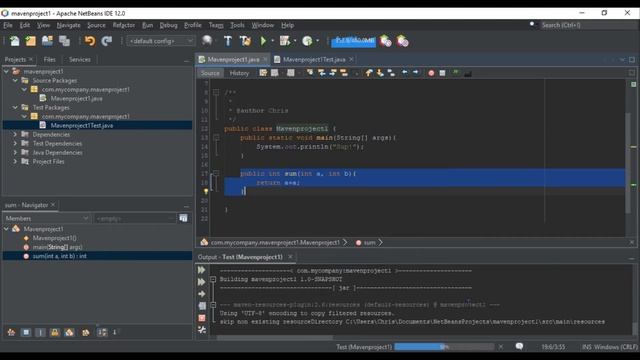Open the Source menu
This screenshot has height=360, width=640.
96,25
